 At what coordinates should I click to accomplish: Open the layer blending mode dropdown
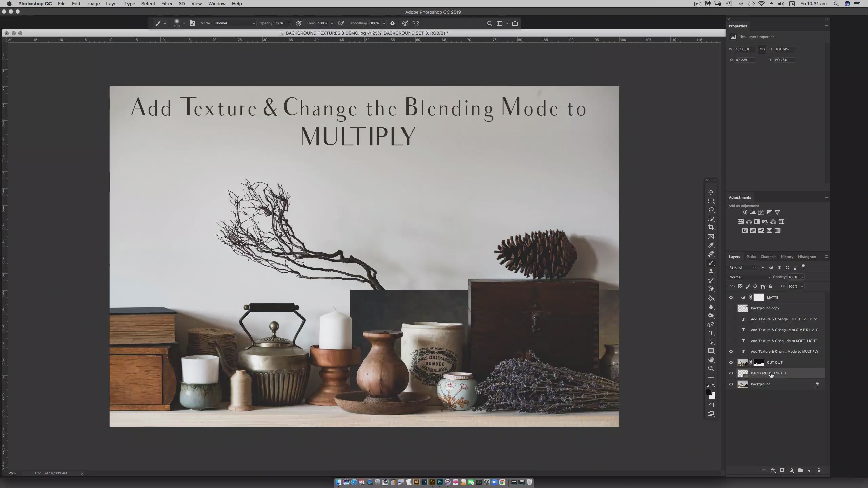click(750, 277)
